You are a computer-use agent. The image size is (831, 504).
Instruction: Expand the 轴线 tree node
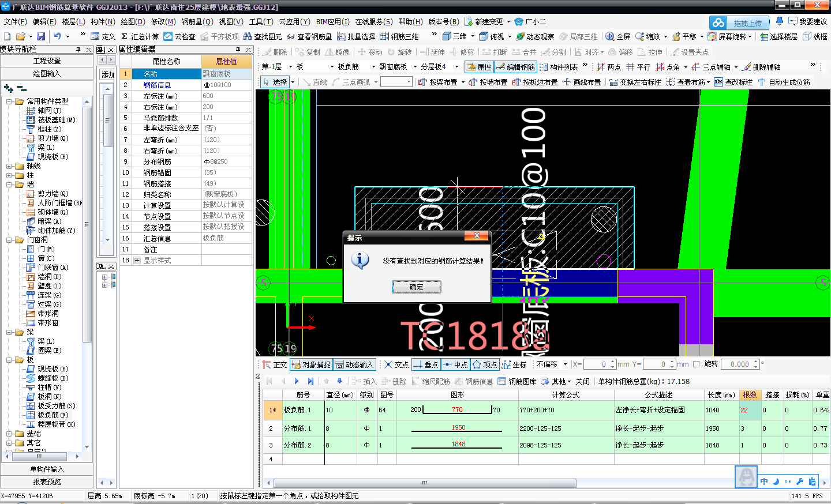(9, 166)
